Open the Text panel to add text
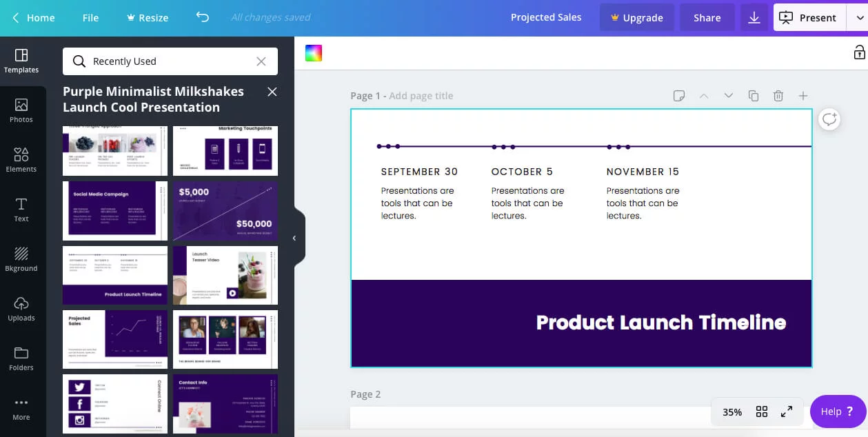This screenshot has height=437, width=868. (21, 209)
